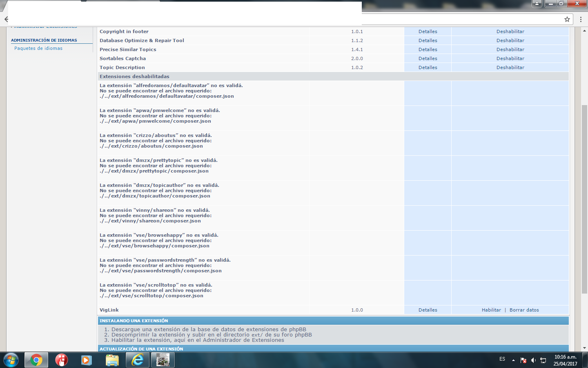588x368 pixels.
Task: Enable the VigLink extension via Habilitar
Action: pos(491,310)
